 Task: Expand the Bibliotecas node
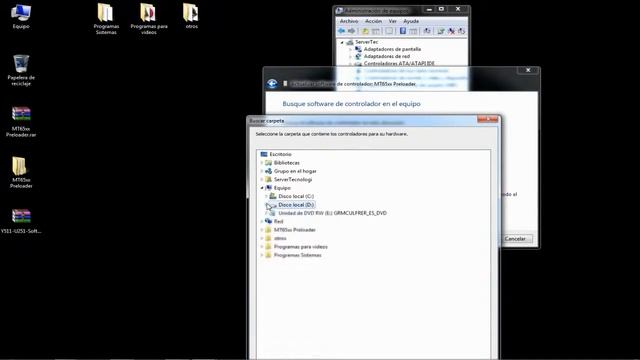pos(262,163)
